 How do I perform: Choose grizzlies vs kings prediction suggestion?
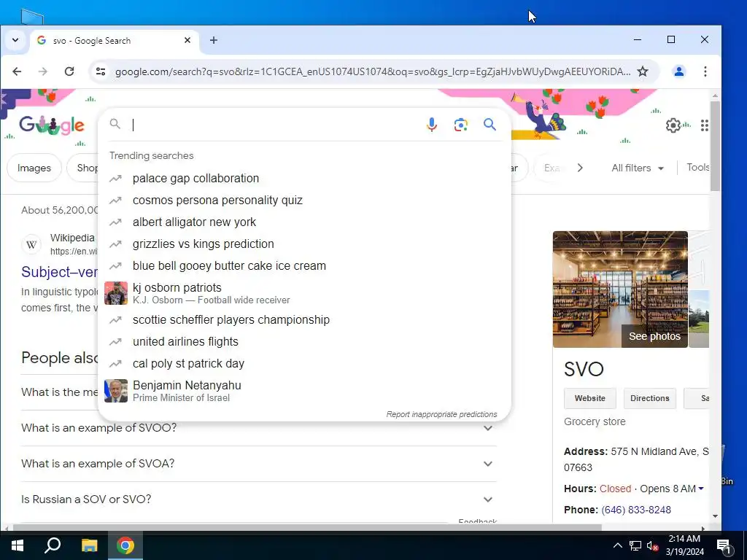point(304,244)
